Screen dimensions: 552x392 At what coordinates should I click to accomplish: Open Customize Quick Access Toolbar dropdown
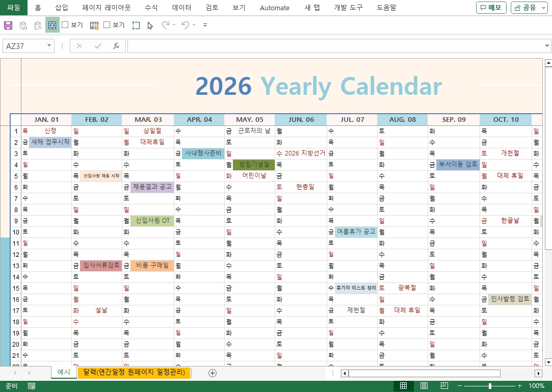pos(205,25)
